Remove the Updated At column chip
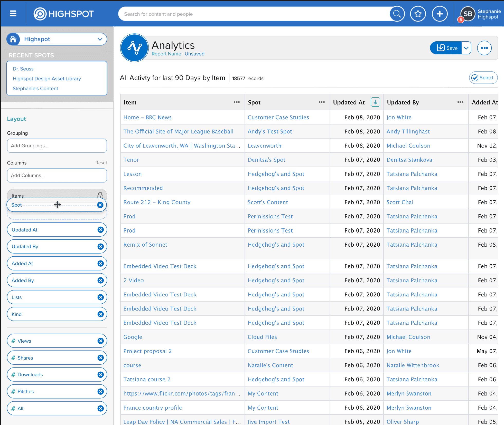Image resolution: width=504 pixels, height=425 pixels. [x=101, y=230]
